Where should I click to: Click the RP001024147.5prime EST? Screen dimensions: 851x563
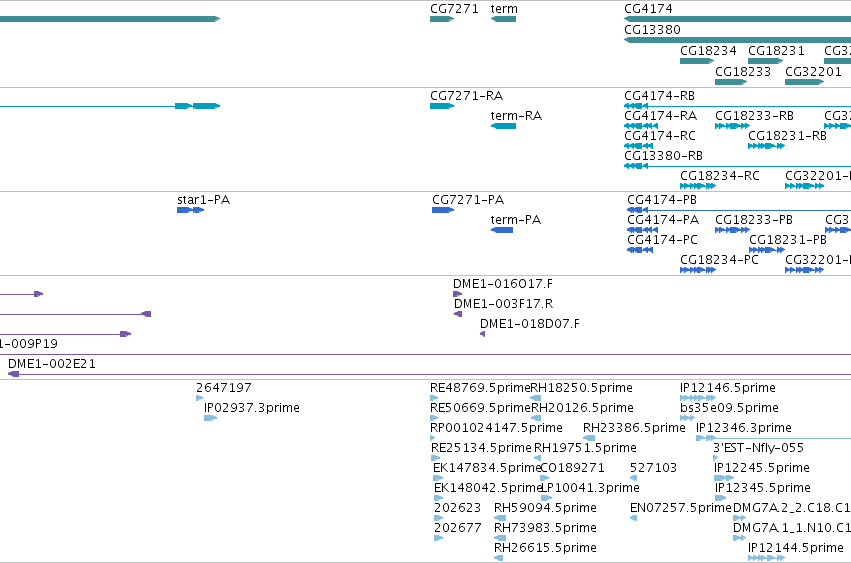pos(432,438)
